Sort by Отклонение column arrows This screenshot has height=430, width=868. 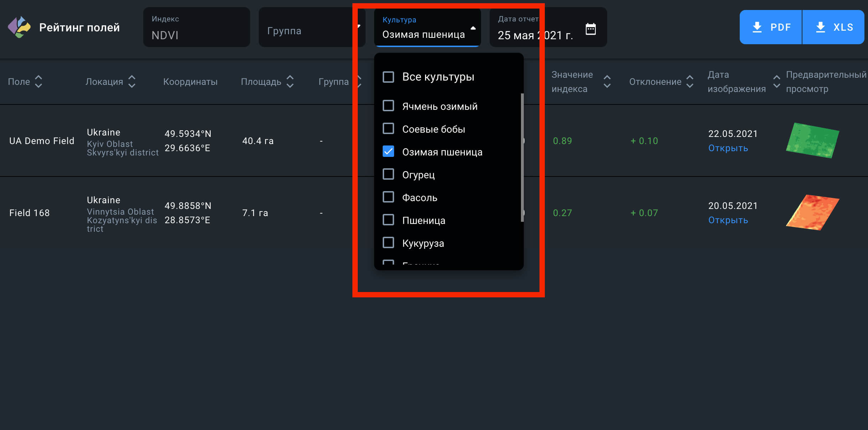point(690,82)
